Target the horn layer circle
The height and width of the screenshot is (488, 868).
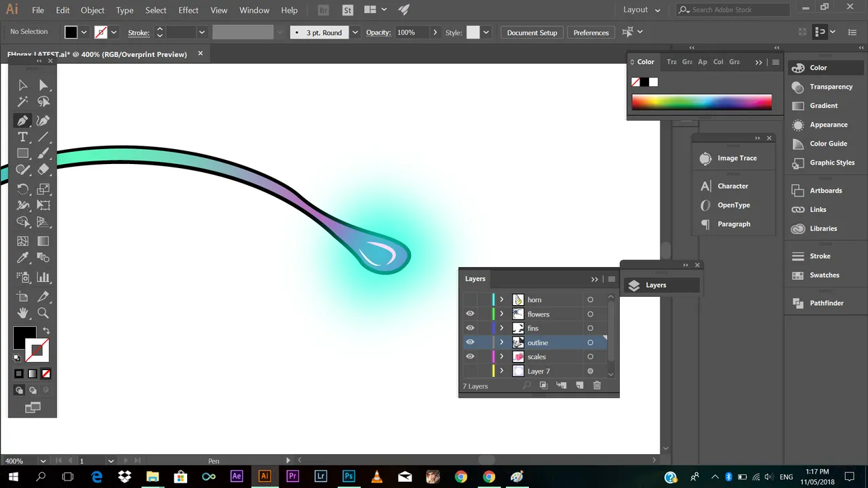(590, 300)
